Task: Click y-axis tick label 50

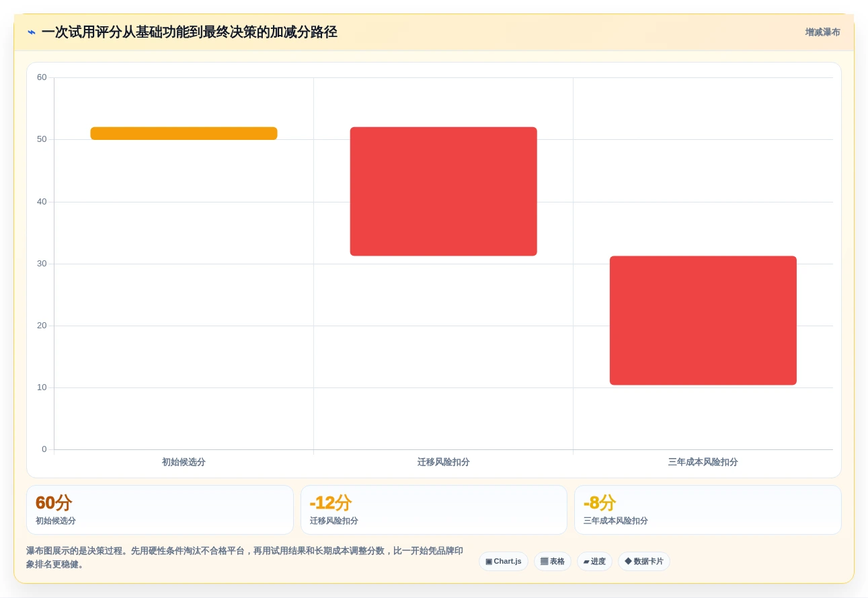Action: coord(42,139)
